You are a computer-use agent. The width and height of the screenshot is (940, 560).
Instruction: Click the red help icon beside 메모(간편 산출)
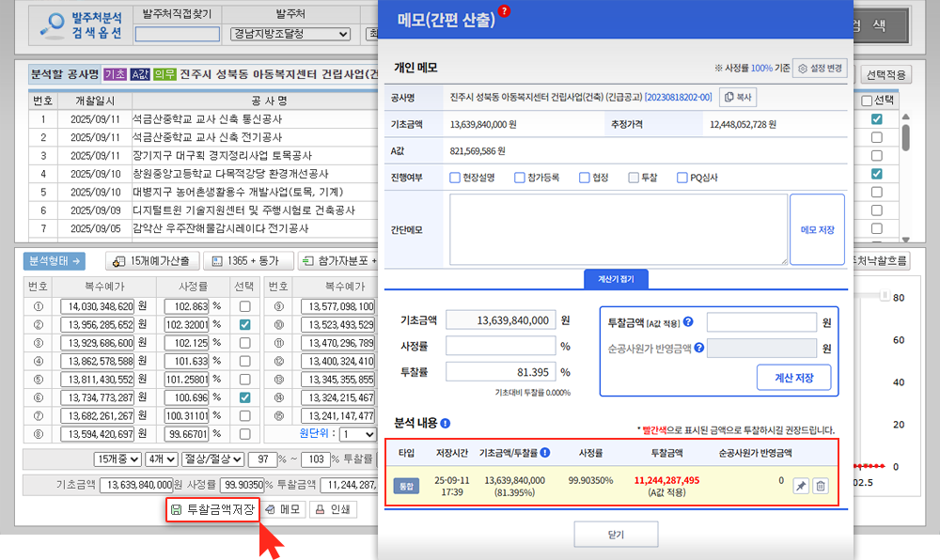click(x=504, y=10)
